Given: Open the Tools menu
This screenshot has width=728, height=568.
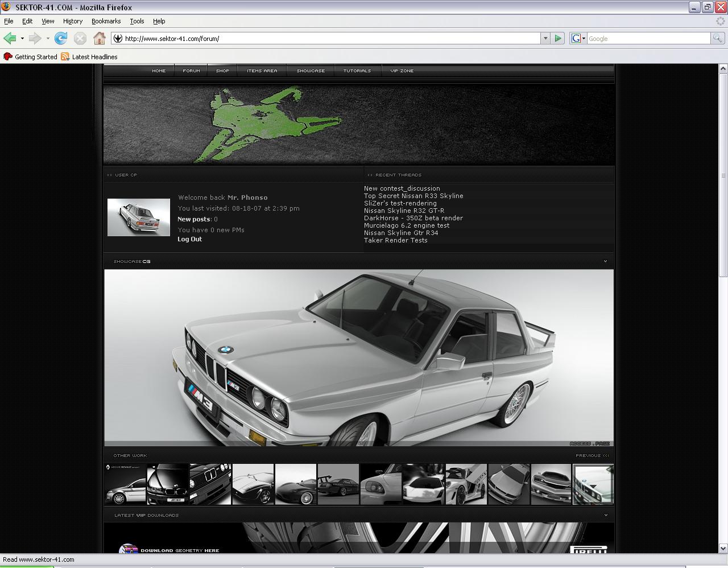Looking at the screenshot, I should pyautogui.click(x=137, y=21).
